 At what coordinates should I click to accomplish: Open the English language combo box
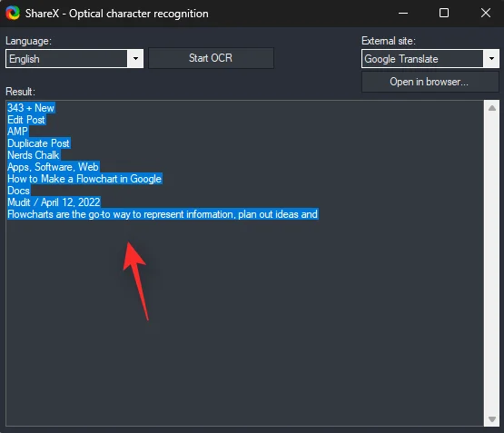(x=74, y=58)
